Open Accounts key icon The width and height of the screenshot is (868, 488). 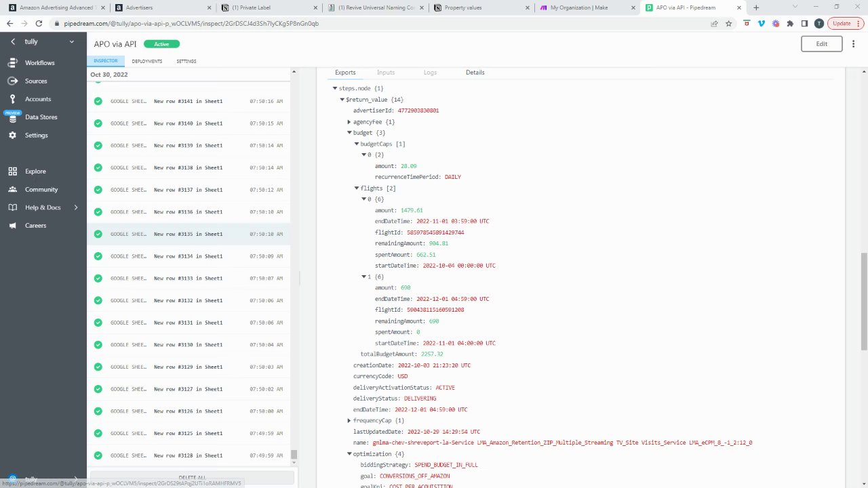click(x=12, y=99)
